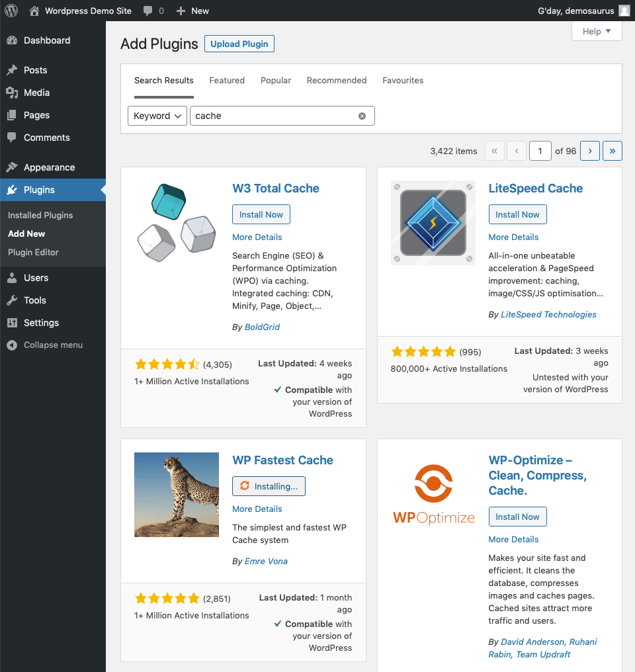Click New in the admin bar

click(x=200, y=11)
